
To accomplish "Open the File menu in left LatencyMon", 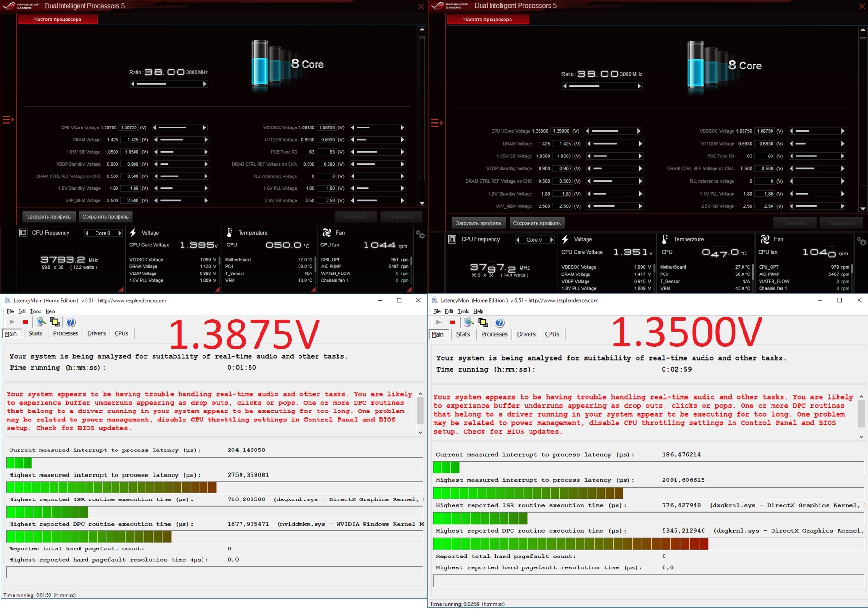I will [x=10, y=311].
